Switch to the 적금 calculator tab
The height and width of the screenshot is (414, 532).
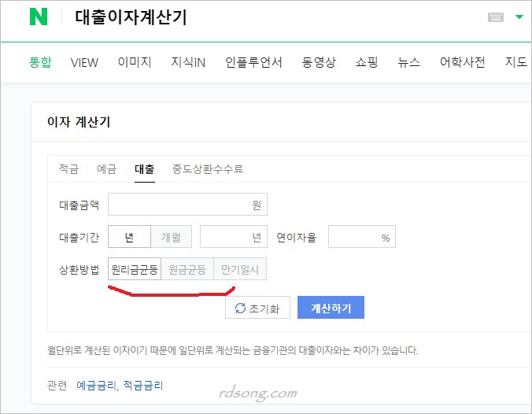[68, 168]
